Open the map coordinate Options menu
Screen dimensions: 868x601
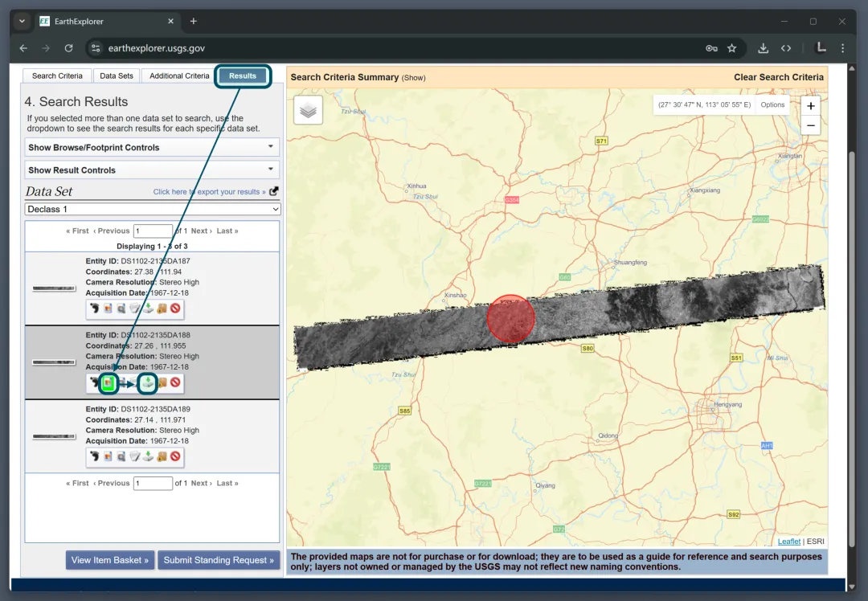click(772, 104)
